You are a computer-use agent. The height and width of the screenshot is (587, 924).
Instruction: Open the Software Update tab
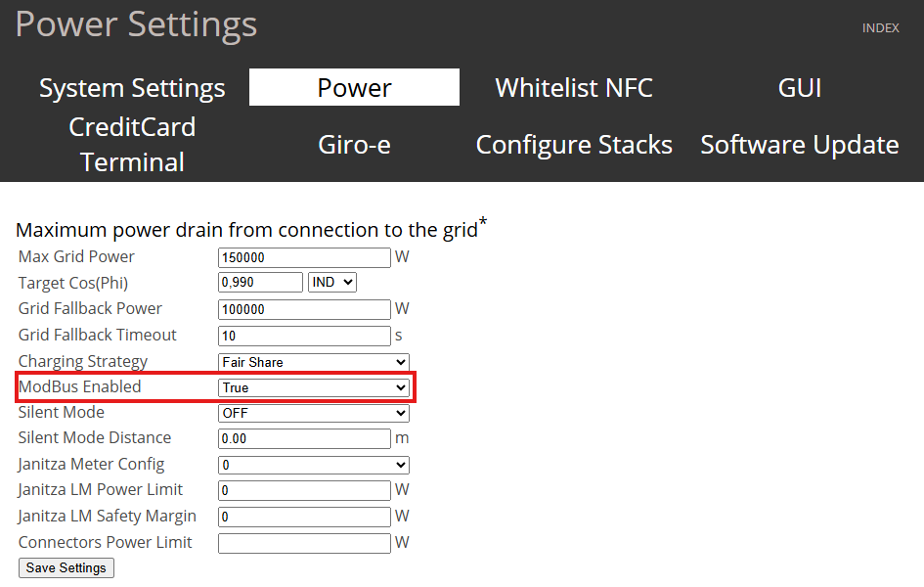pyautogui.click(x=799, y=145)
